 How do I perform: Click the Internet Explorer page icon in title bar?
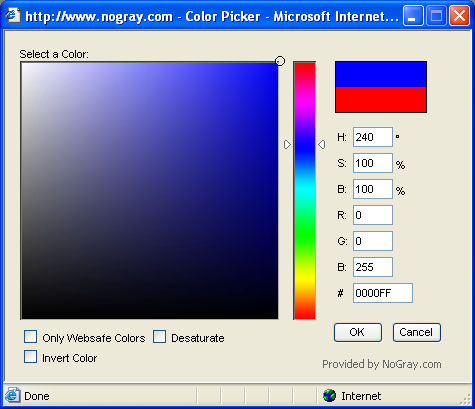[x=13, y=15]
